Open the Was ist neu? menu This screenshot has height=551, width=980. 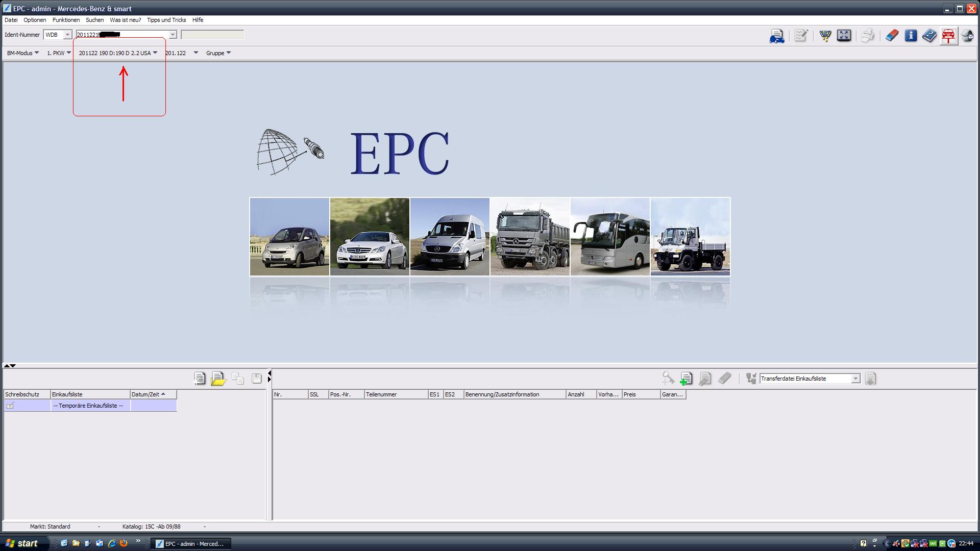tap(125, 20)
